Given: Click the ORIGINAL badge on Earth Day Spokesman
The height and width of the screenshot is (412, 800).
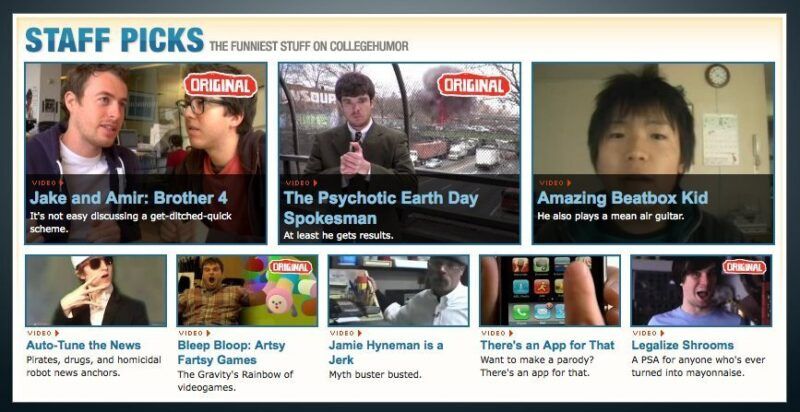Looking at the screenshot, I should point(474,85).
